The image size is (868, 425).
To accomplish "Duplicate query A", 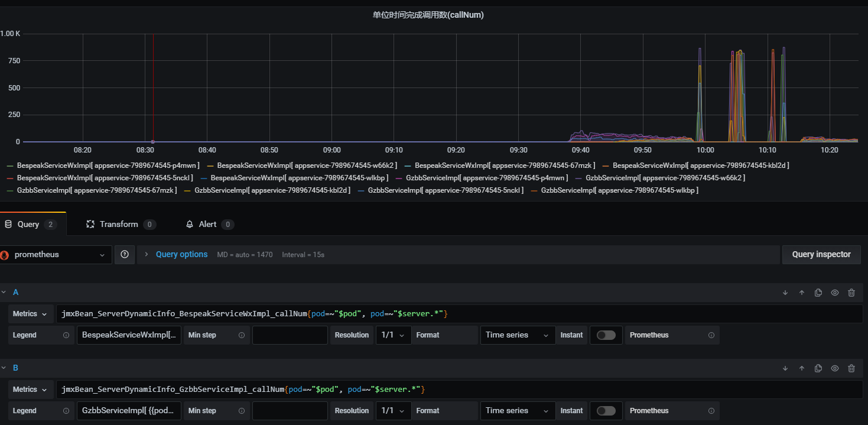I will click(x=818, y=293).
